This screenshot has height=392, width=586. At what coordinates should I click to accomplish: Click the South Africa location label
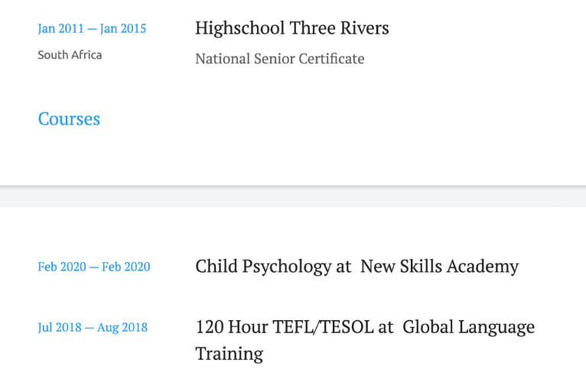click(70, 55)
